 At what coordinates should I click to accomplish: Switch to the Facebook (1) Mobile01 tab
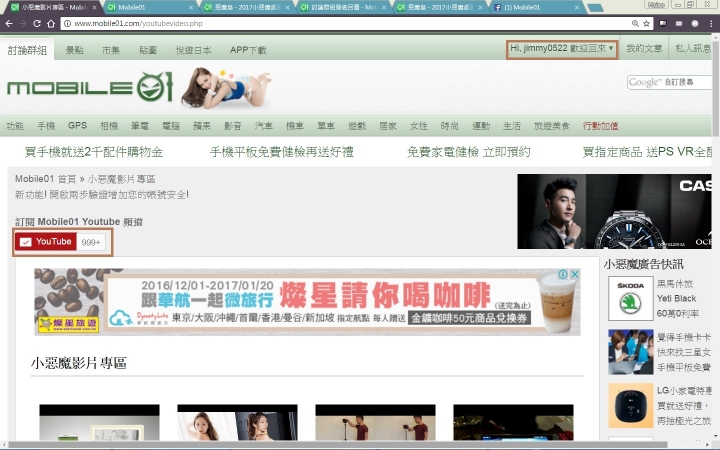pos(535,7)
